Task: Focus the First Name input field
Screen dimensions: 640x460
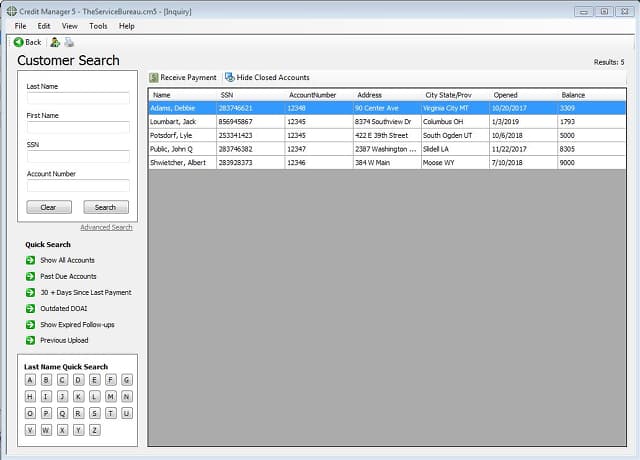Action: [78, 127]
